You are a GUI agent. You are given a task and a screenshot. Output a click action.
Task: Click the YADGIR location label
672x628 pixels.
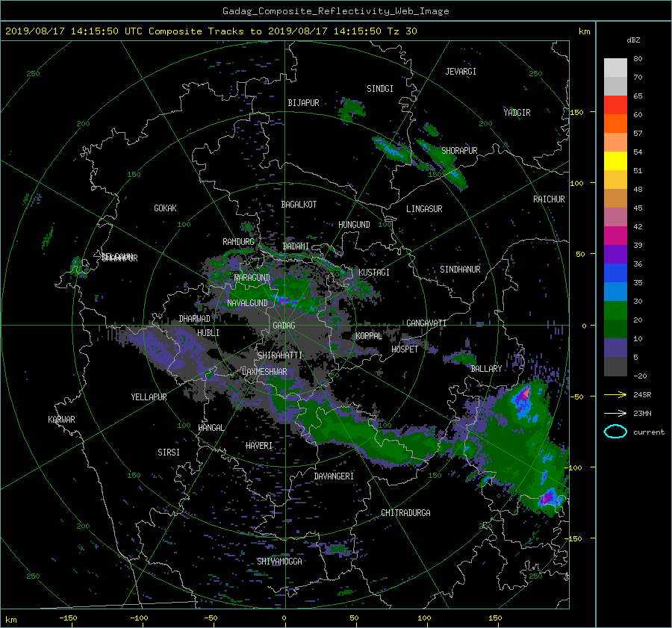point(517,113)
